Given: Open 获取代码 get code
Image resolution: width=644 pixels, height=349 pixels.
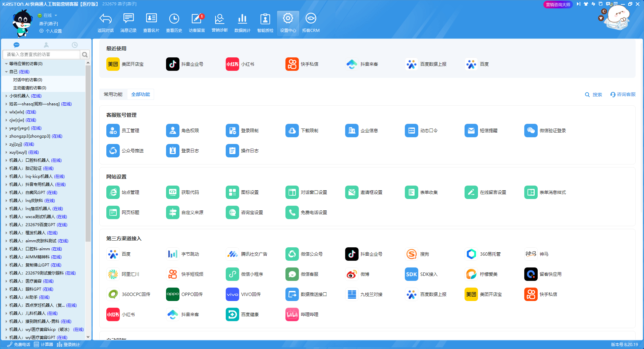Looking at the screenshot, I should tap(182, 192).
